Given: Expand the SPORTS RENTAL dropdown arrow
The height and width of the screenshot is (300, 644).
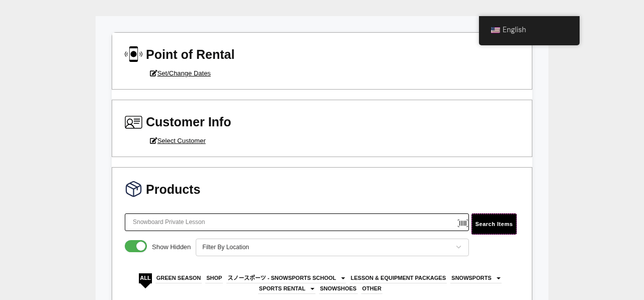Looking at the screenshot, I should [x=312, y=289].
